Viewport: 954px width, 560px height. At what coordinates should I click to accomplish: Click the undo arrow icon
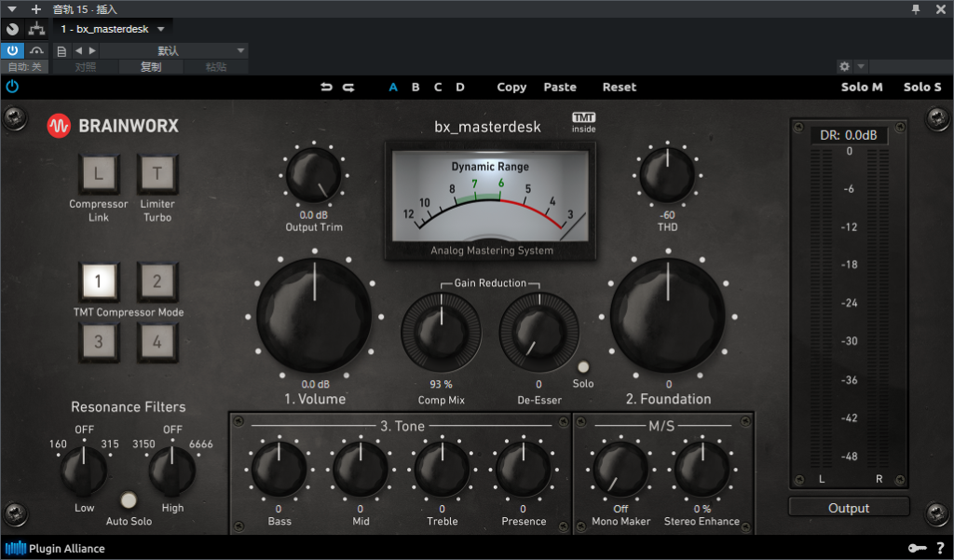[327, 87]
